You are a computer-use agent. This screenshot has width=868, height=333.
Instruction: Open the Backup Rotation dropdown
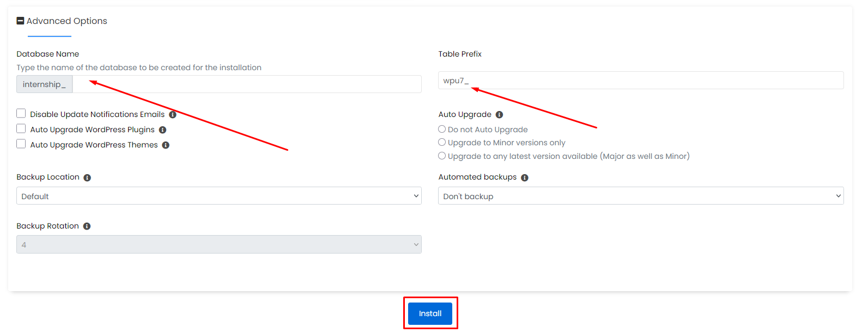tap(219, 244)
